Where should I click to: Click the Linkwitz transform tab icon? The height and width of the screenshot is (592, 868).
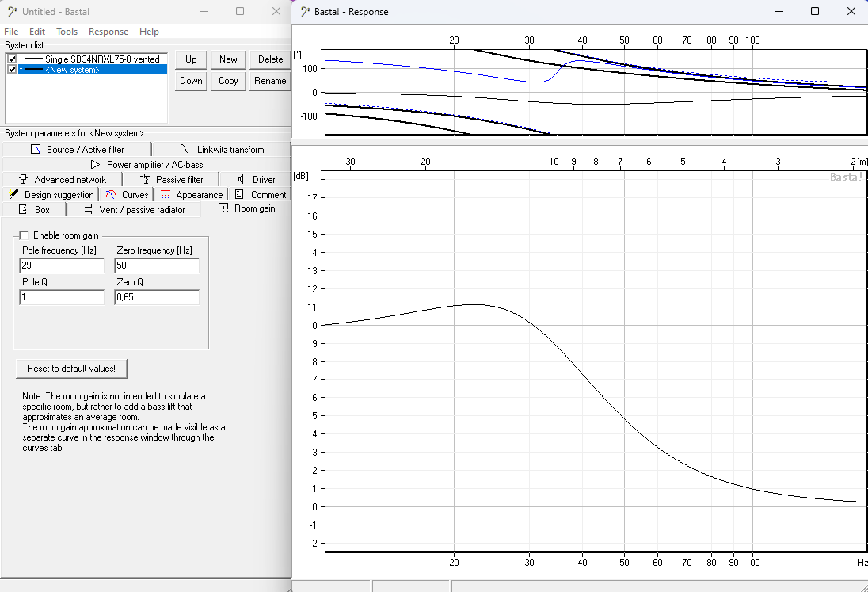pos(186,149)
